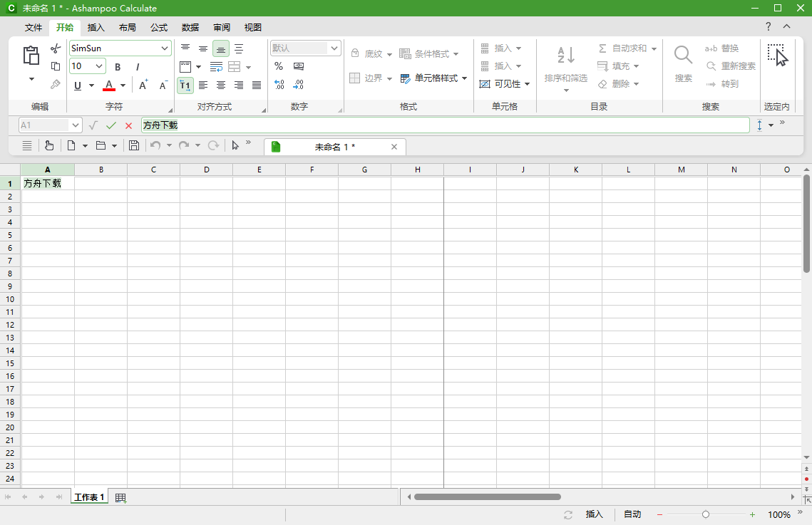This screenshot has width=812, height=525.
Task: Toggle wrap text in cell
Action: click(217, 67)
